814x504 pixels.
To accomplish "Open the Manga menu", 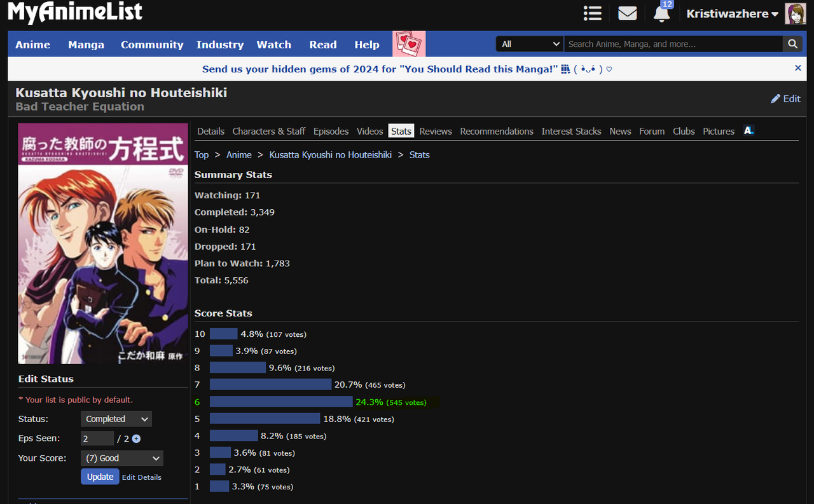I will tap(86, 44).
